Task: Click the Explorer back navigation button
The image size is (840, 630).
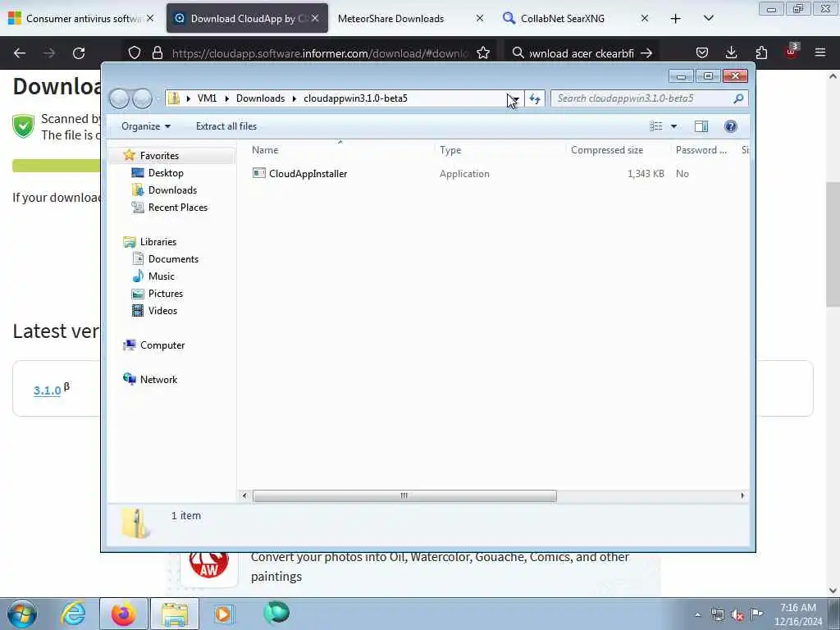Action: click(119, 98)
